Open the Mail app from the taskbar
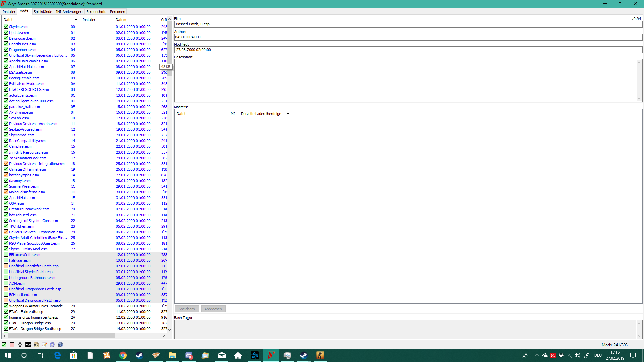Viewport: 644px width, 362px height. [x=222, y=355]
